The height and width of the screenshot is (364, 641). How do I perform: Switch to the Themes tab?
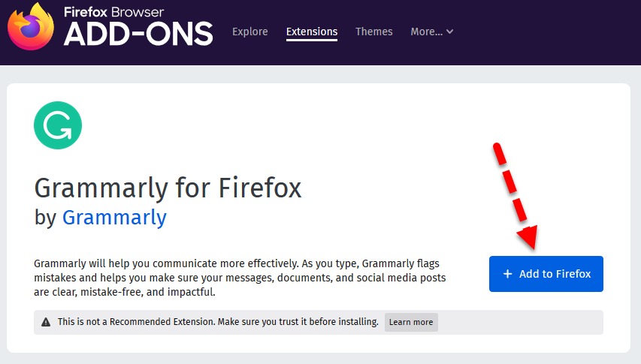pyautogui.click(x=374, y=32)
